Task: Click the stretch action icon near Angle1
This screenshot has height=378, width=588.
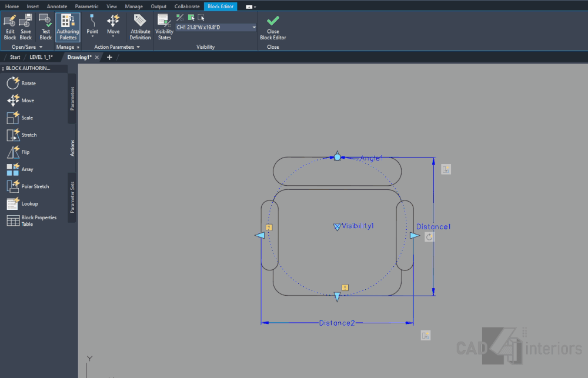Action: pos(446,169)
